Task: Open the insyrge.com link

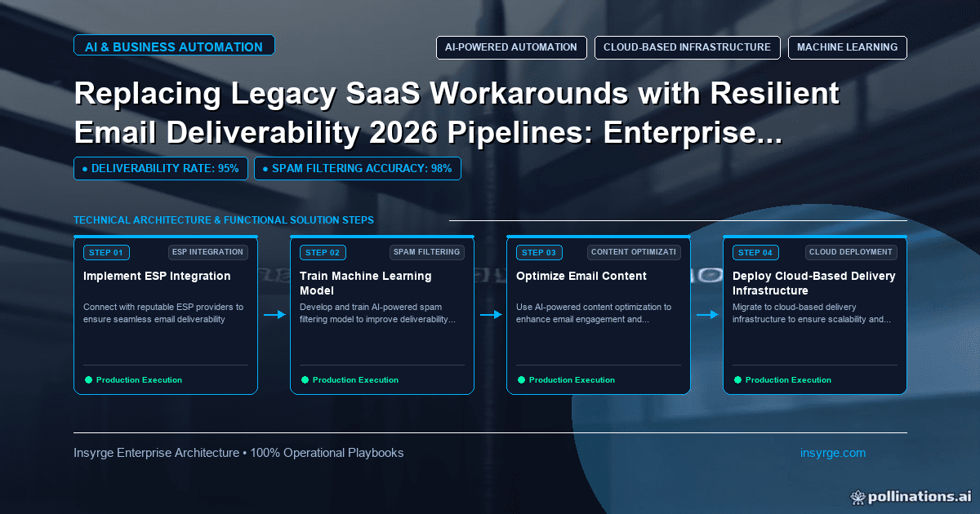Action: pos(833,453)
